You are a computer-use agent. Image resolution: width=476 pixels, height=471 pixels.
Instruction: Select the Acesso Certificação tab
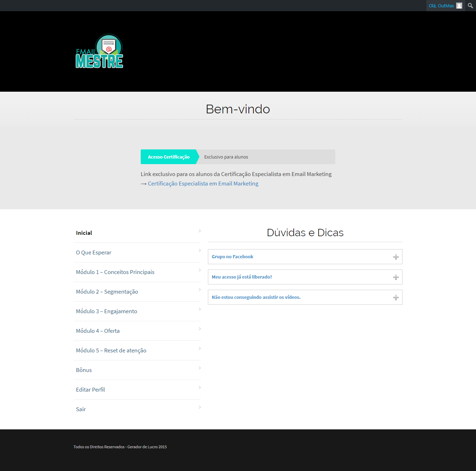[169, 157]
